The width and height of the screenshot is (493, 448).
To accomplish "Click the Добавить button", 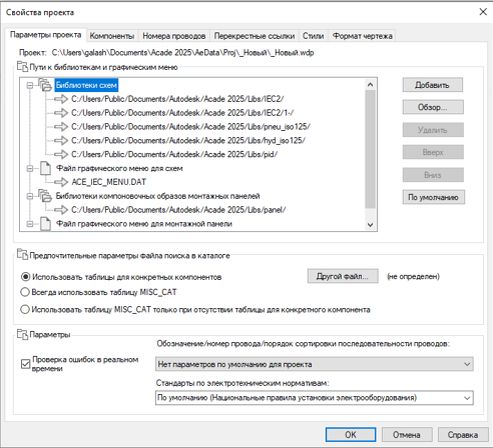I will coord(433,85).
